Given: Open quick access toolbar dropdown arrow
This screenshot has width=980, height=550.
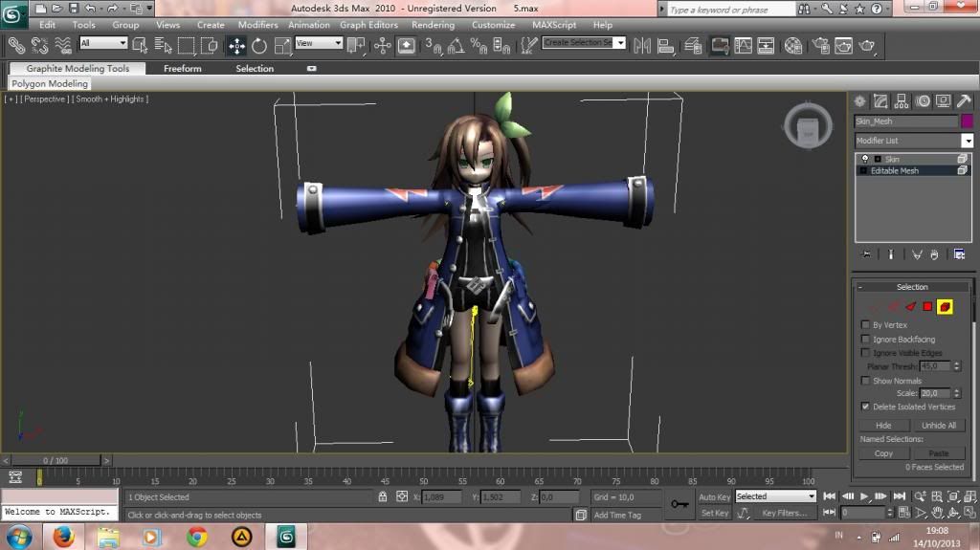Looking at the screenshot, I should tap(149, 8).
